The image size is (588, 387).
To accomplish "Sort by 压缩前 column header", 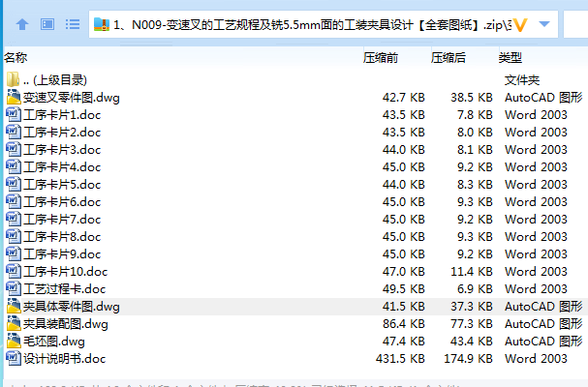I will pyautogui.click(x=381, y=58).
